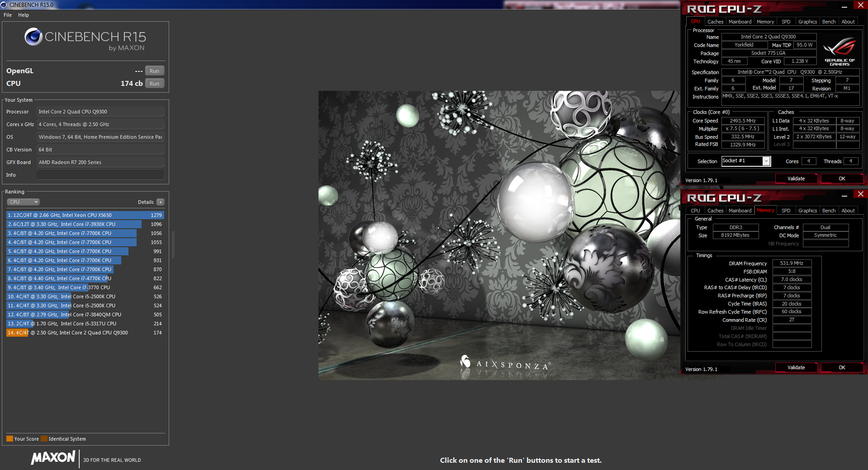Open the CPU ranking type dropdown
868x470 pixels.
tap(24, 202)
